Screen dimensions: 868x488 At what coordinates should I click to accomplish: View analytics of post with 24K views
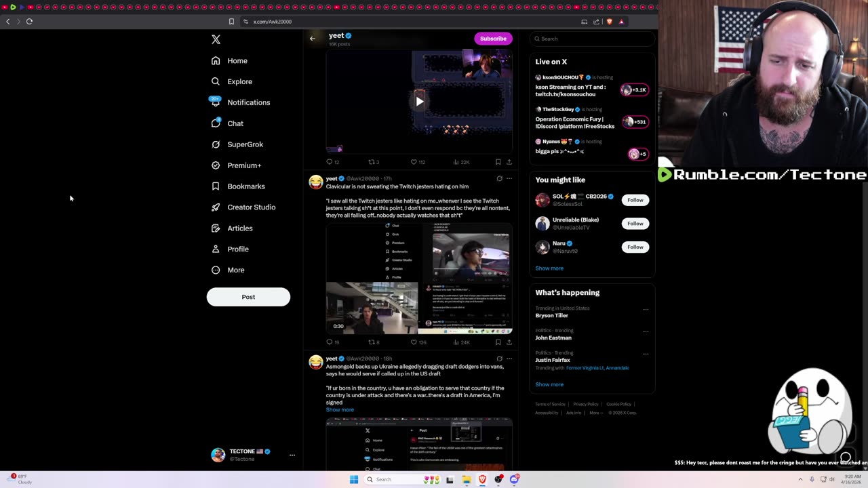461,342
